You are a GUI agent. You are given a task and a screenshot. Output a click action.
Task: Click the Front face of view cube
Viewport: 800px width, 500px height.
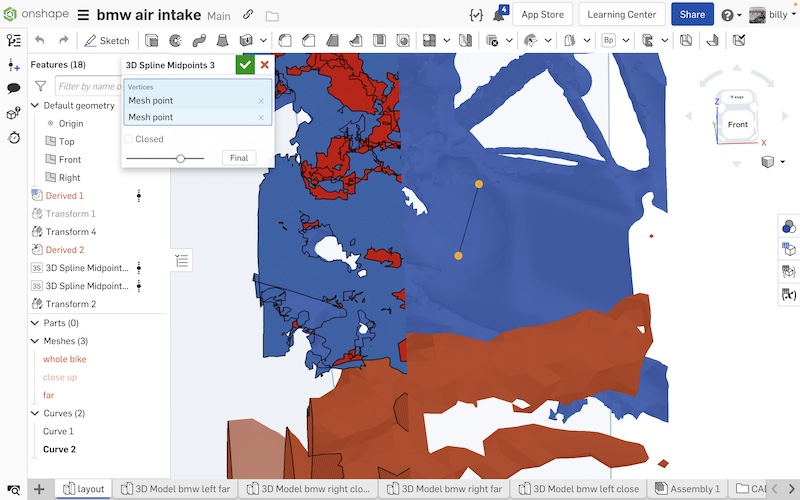(737, 124)
